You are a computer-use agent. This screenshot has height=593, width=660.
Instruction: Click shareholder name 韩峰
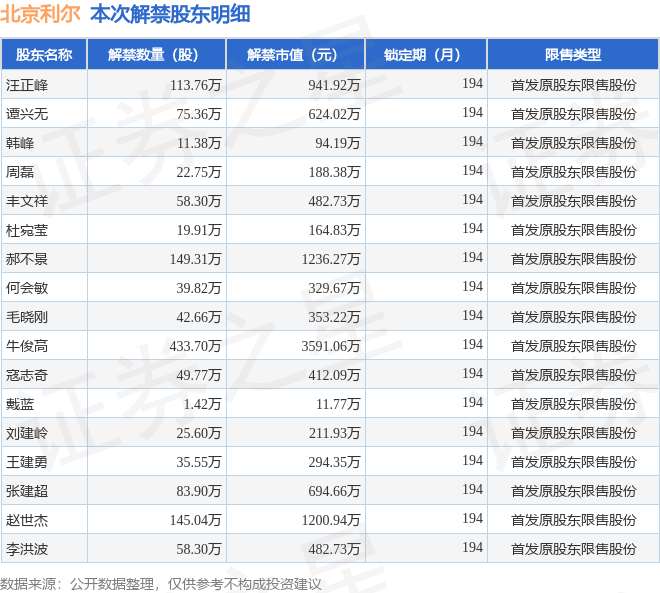click(x=20, y=143)
